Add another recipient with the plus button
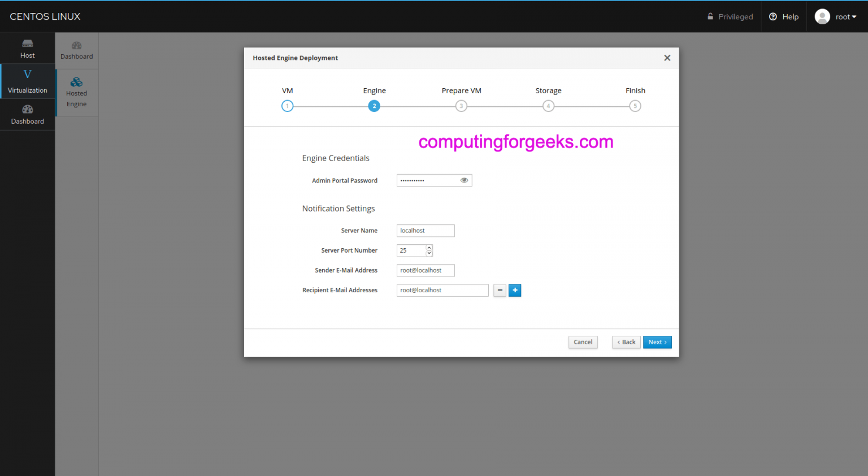The image size is (868, 476). (514, 290)
